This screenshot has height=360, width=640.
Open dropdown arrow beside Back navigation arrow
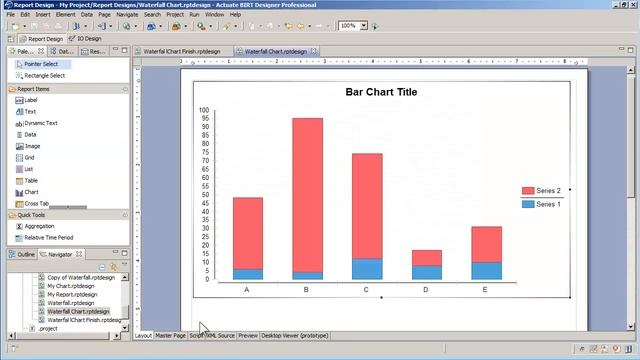coord(310,26)
